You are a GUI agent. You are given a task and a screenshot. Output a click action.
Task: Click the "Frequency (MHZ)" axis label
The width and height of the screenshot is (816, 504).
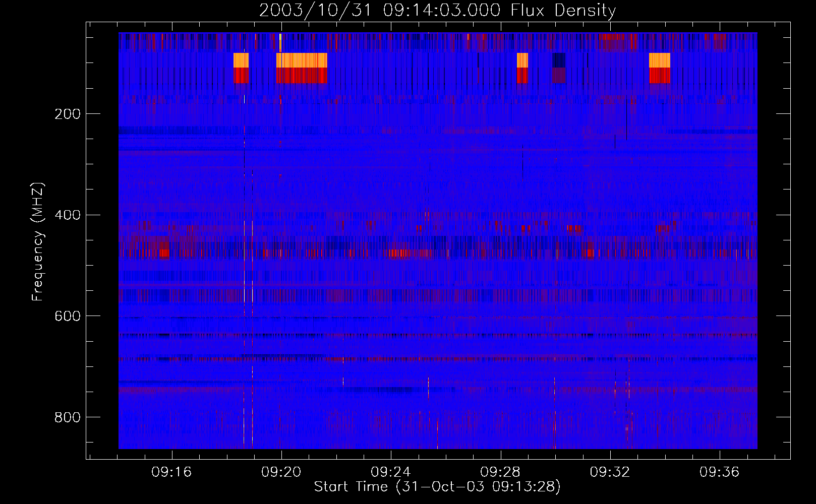tap(38, 241)
